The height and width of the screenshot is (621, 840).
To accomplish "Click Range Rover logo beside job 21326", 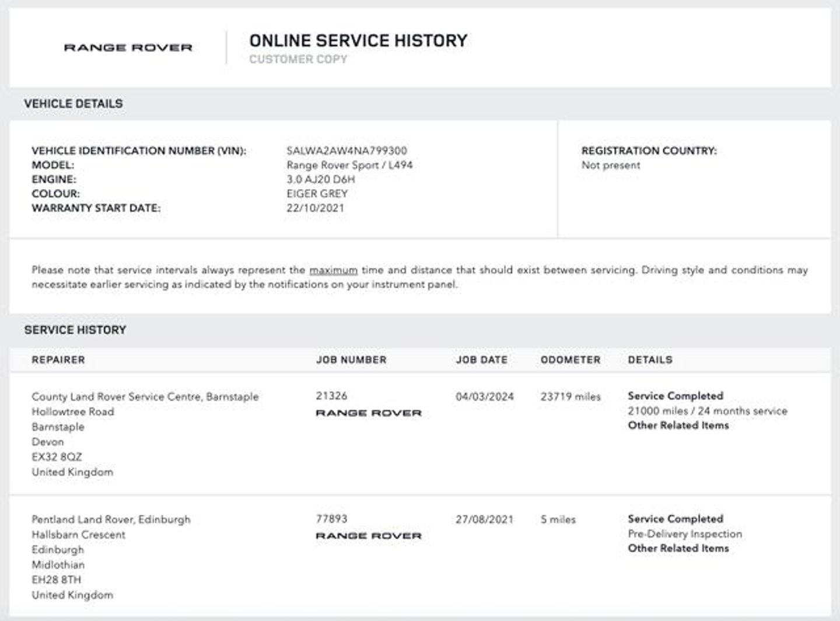I will coord(368,413).
